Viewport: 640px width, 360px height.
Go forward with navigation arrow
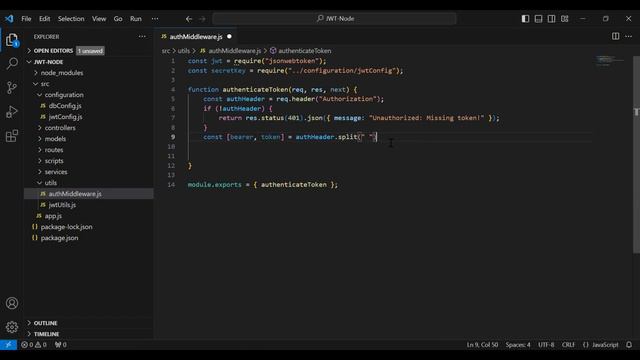click(x=202, y=19)
